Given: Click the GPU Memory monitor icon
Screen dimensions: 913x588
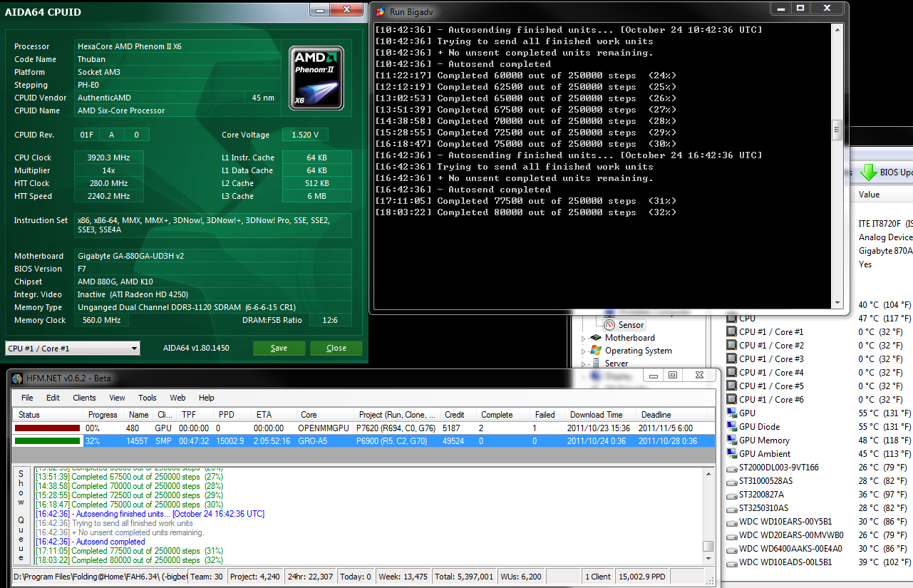Looking at the screenshot, I should [731, 440].
